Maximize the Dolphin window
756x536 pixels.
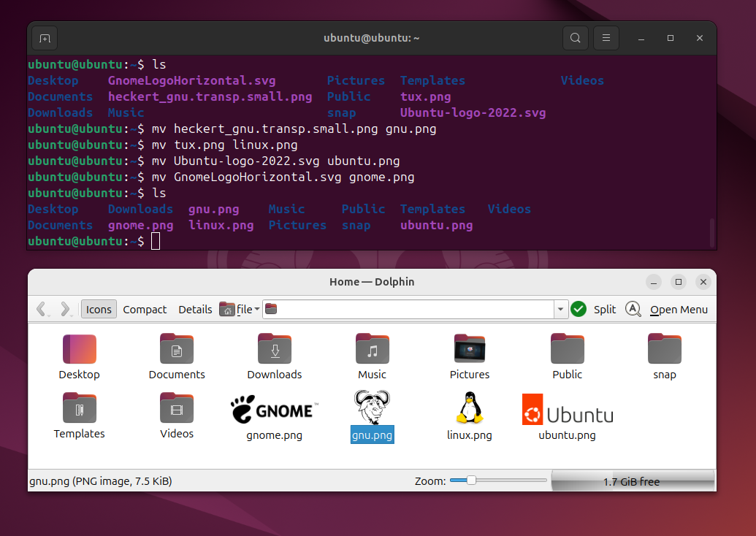679,282
